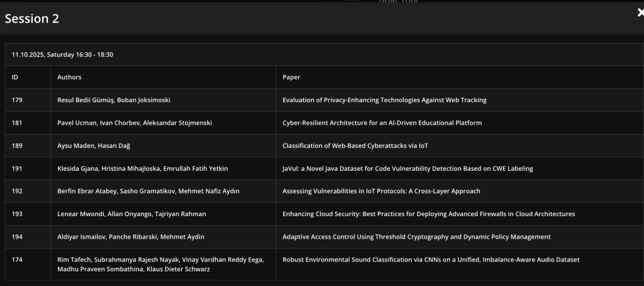Open paper on Privacy-Enhancing Technologies Against Web Tracking
Screen dimensions: 644x286
[384, 100]
